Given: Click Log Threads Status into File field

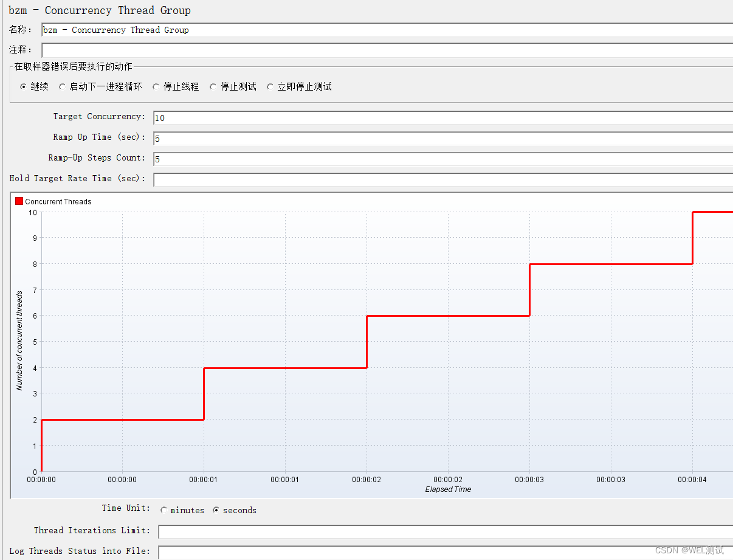Looking at the screenshot, I should click(446, 552).
